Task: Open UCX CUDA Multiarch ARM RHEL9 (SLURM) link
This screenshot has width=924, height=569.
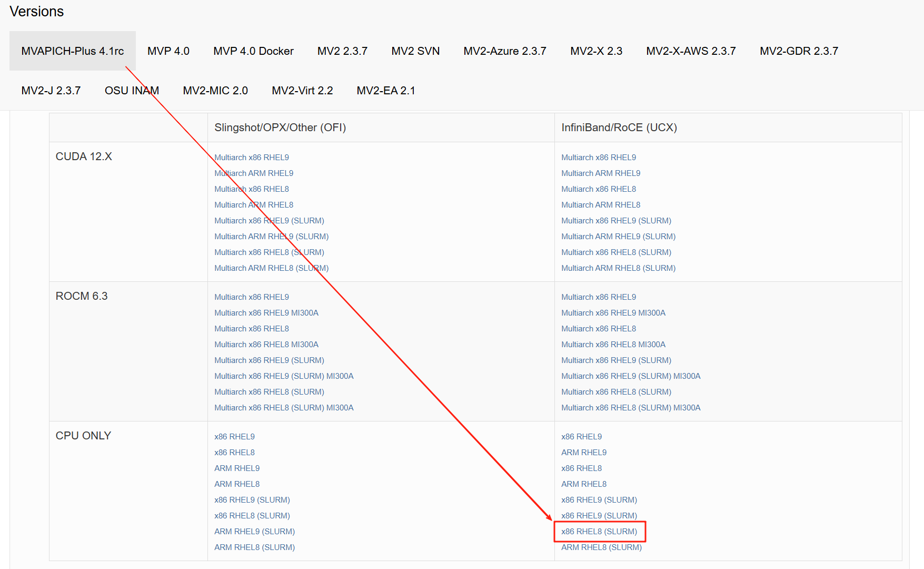Action: [618, 237]
